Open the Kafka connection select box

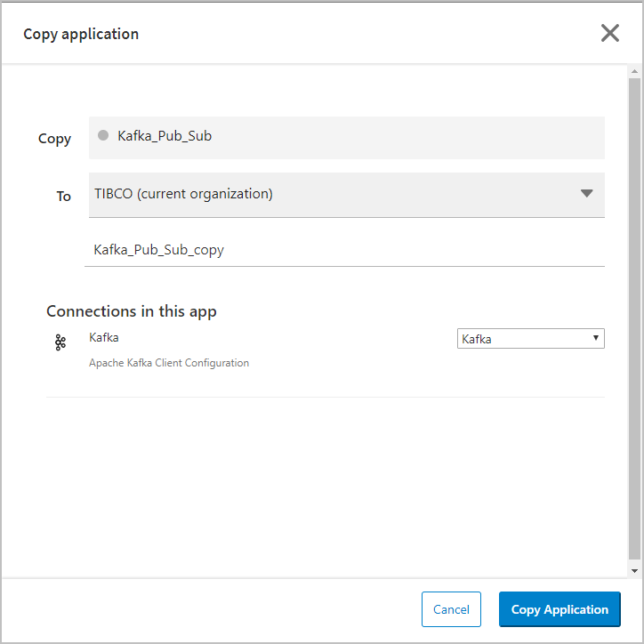(531, 338)
